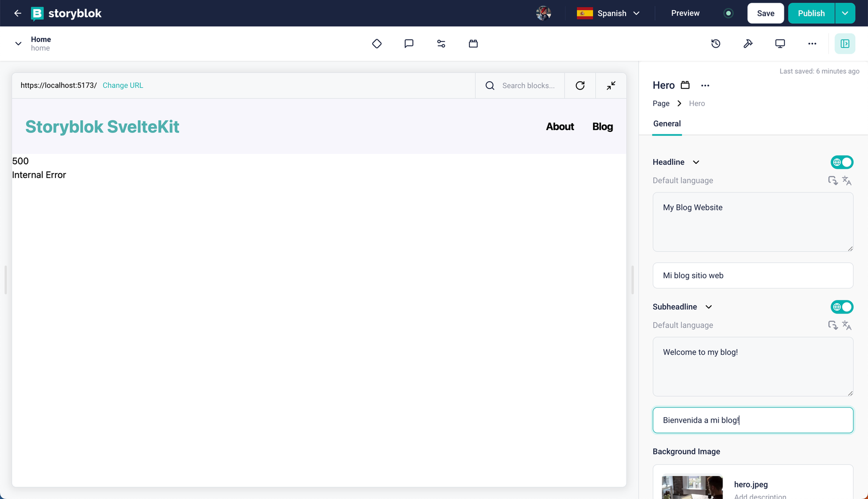Open the device preview monitor icon

780,43
